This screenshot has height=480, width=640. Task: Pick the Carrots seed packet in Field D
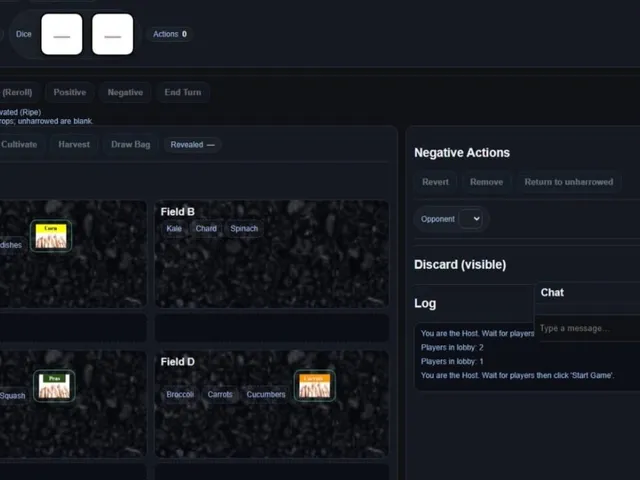(x=315, y=386)
